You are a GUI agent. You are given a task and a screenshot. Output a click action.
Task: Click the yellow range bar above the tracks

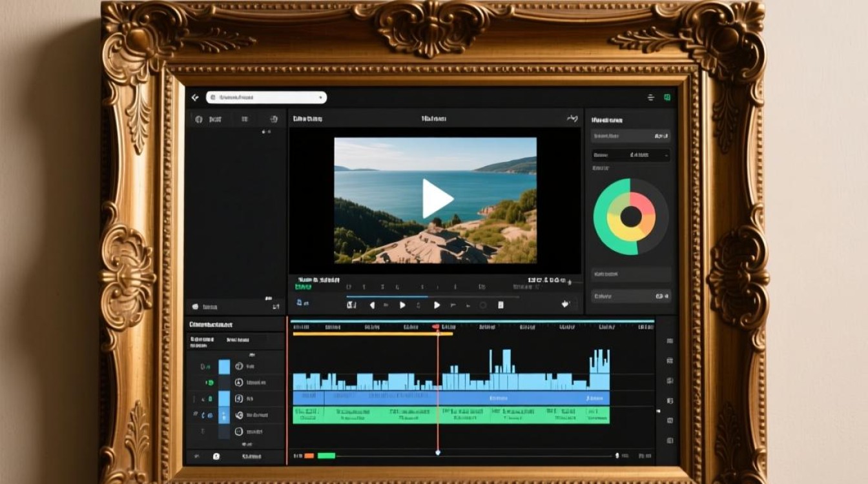[373, 334]
